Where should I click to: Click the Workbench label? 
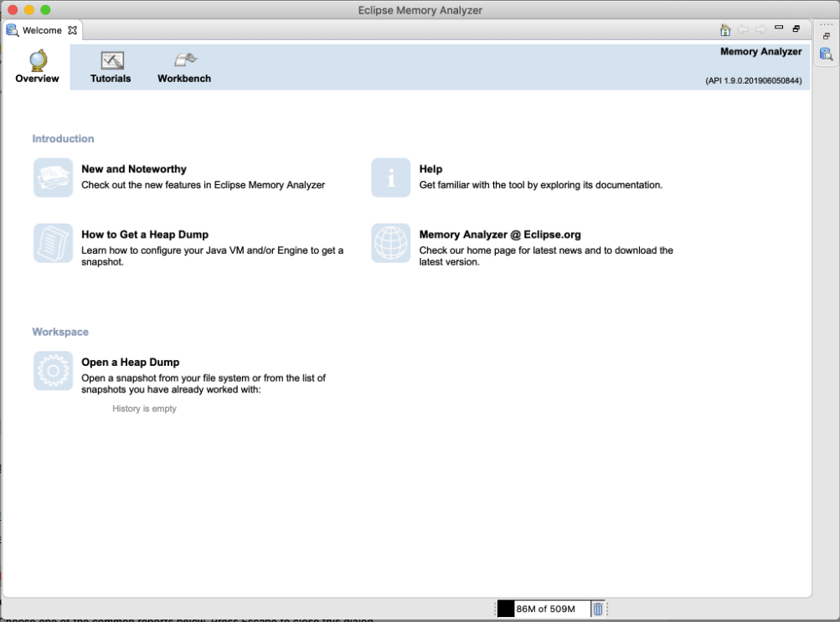pos(184,79)
